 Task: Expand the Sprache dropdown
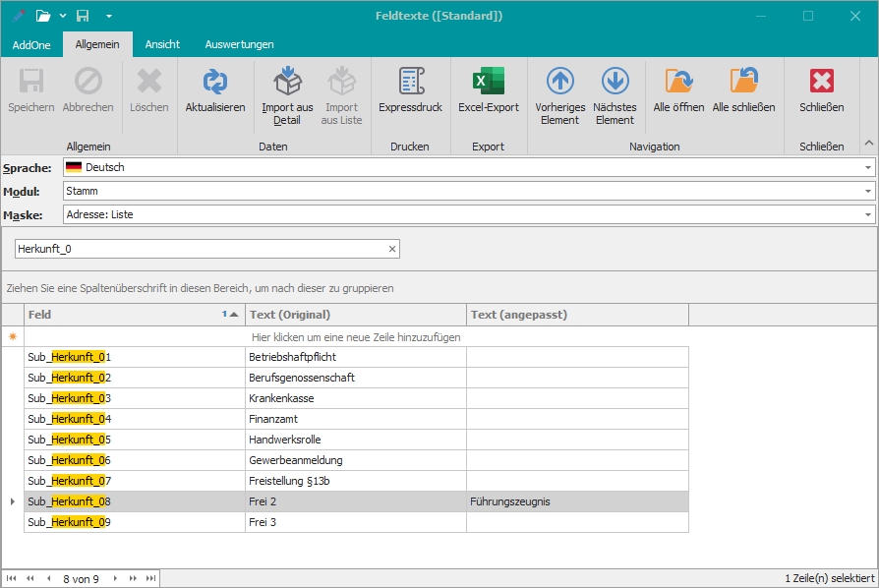(868, 167)
